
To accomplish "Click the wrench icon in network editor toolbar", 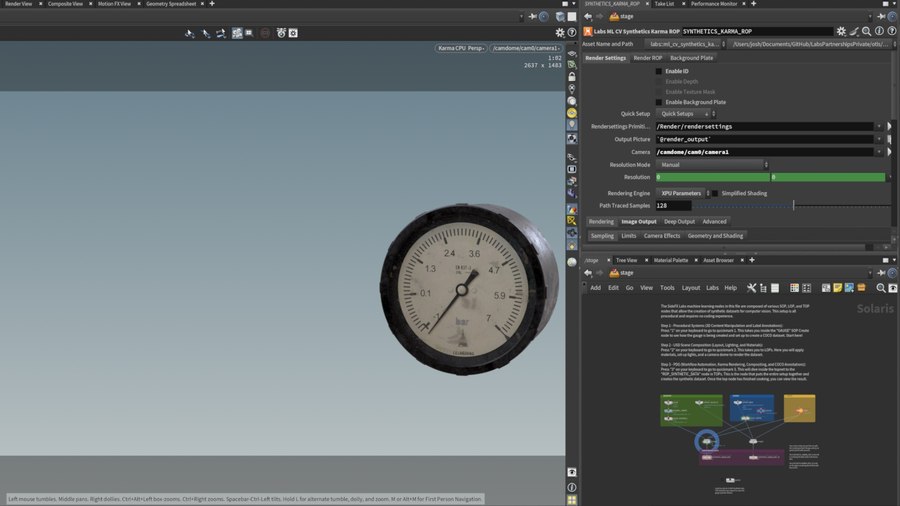I will 751,288.
